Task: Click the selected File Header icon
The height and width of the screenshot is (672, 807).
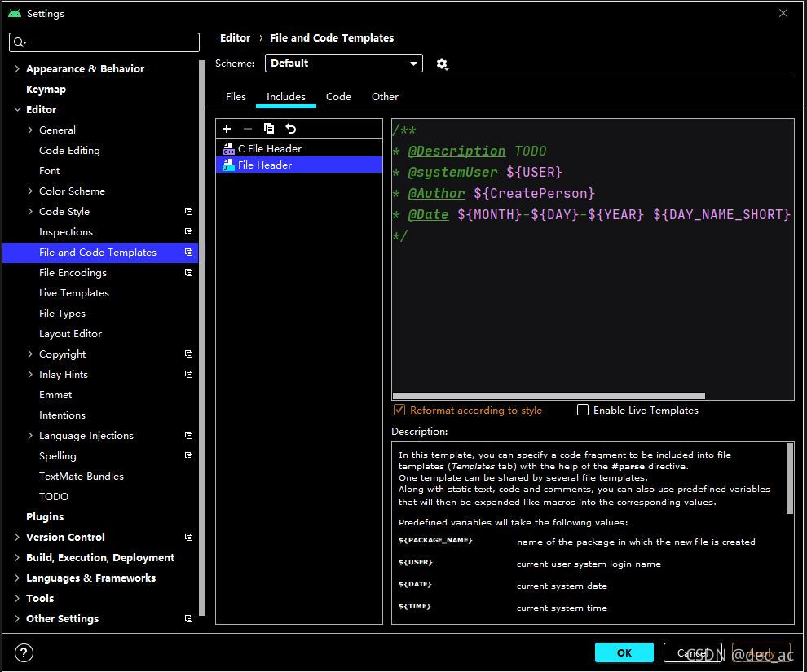Action: (228, 165)
